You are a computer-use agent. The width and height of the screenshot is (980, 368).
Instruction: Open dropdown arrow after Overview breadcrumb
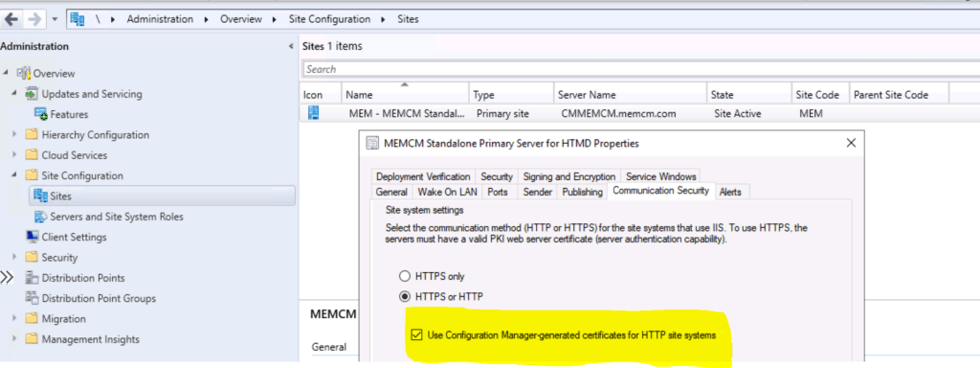point(275,19)
